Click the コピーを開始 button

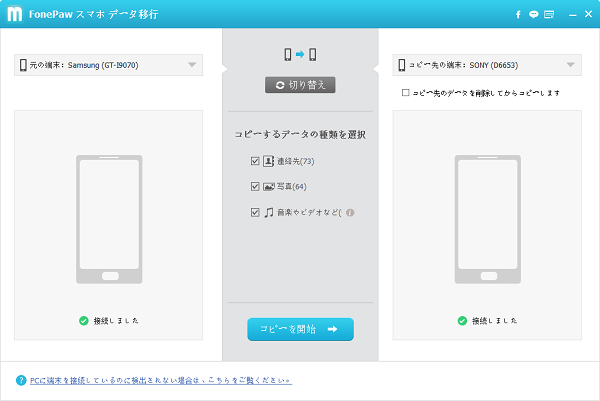300,329
